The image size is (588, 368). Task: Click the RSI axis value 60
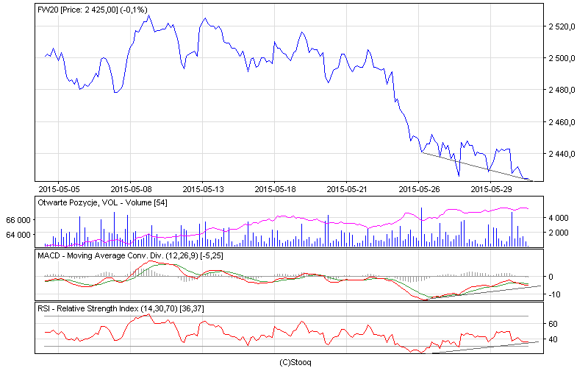(x=553, y=324)
